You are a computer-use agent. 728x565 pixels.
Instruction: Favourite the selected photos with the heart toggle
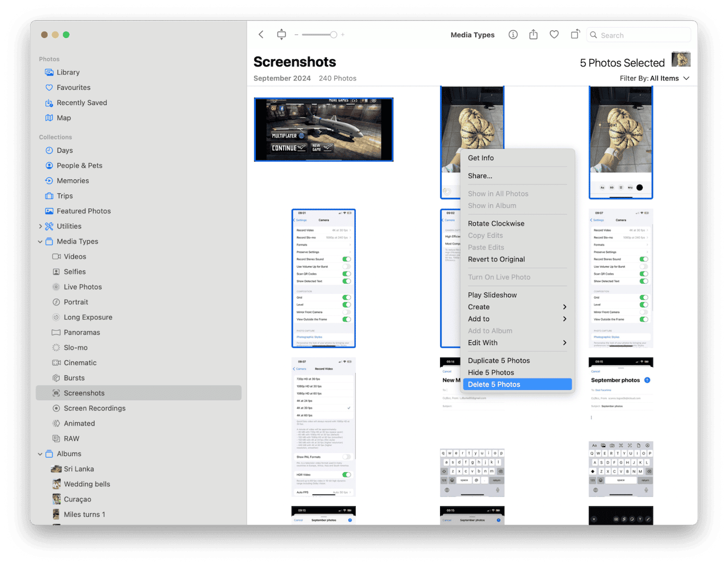[x=554, y=34]
